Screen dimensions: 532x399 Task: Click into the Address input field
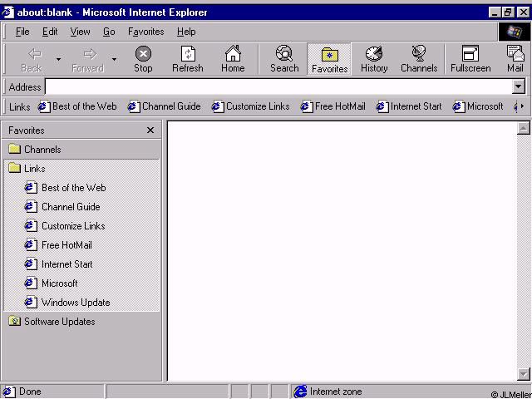[x=278, y=86]
